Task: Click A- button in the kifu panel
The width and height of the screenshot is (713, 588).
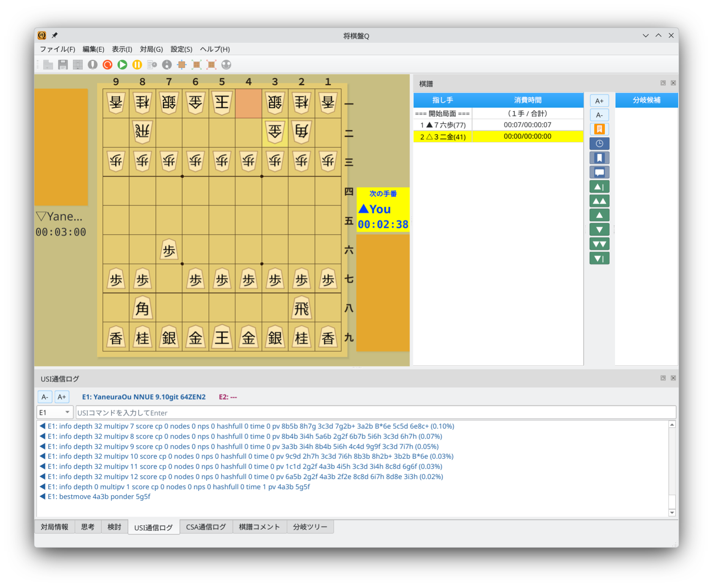Action: [599, 115]
